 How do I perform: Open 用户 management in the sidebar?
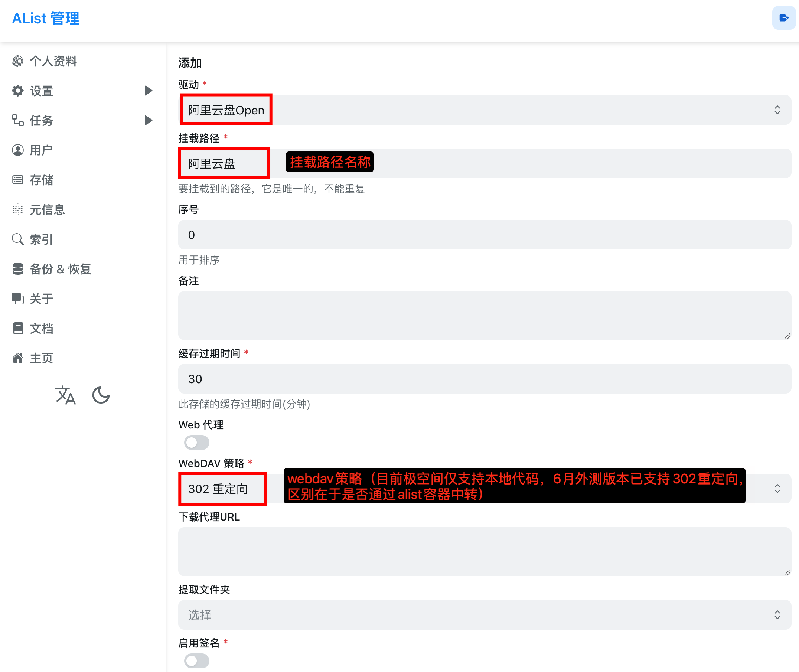tap(41, 150)
